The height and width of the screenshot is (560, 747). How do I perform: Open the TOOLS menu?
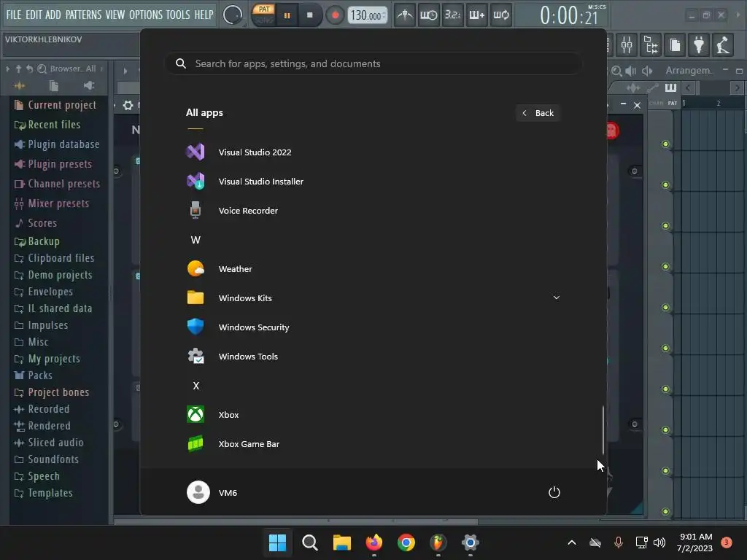click(178, 15)
